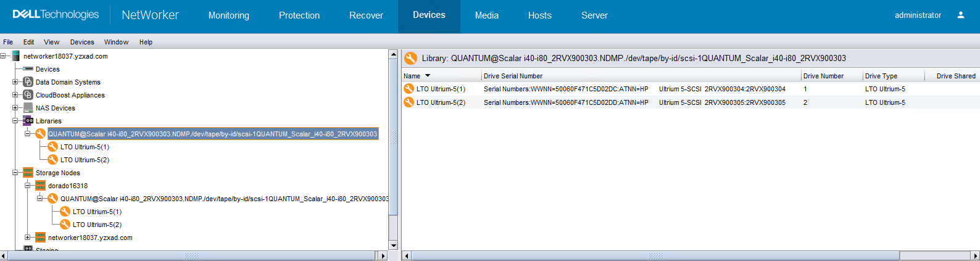The image size is (980, 261).
Task: Click the tree horizontal scrollbar thumb
Action: pyautogui.click(x=191, y=255)
